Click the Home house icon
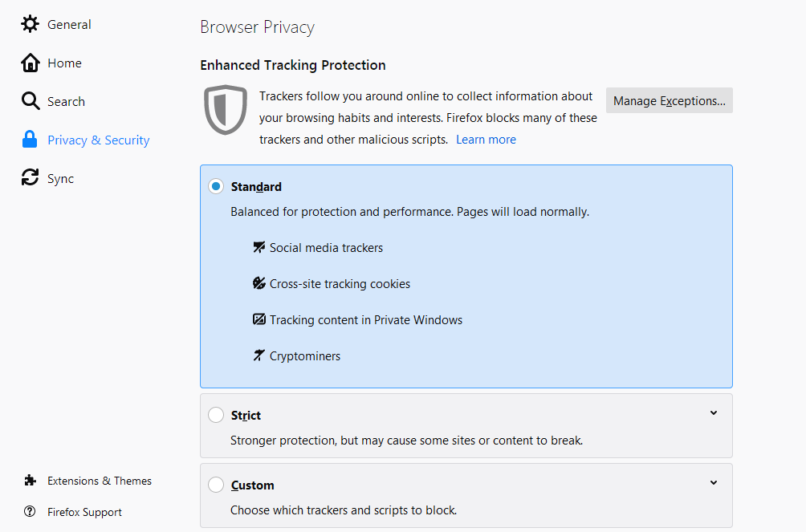 point(30,63)
